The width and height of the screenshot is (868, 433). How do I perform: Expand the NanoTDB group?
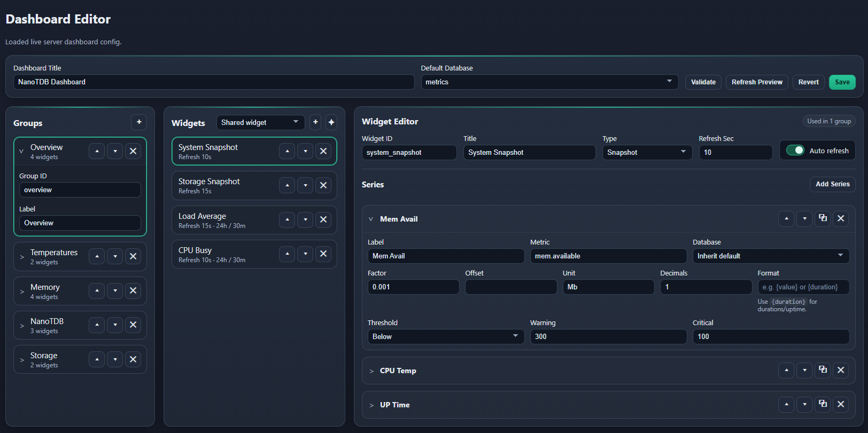click(22, 326)
